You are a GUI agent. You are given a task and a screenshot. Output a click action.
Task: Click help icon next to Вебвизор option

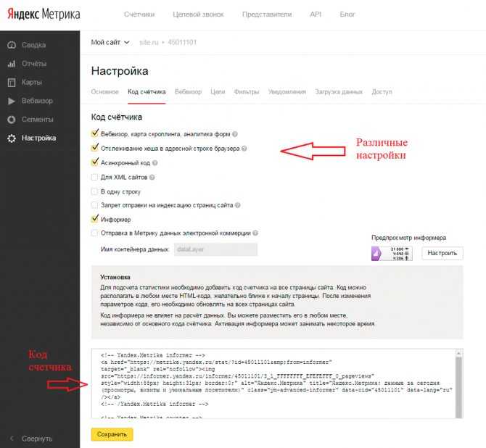pyautogui.click(x=235, y=134)
